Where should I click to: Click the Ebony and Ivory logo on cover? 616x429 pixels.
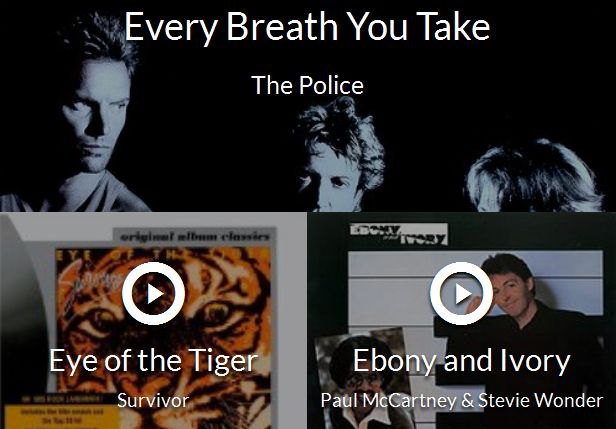tap(398, 234)
